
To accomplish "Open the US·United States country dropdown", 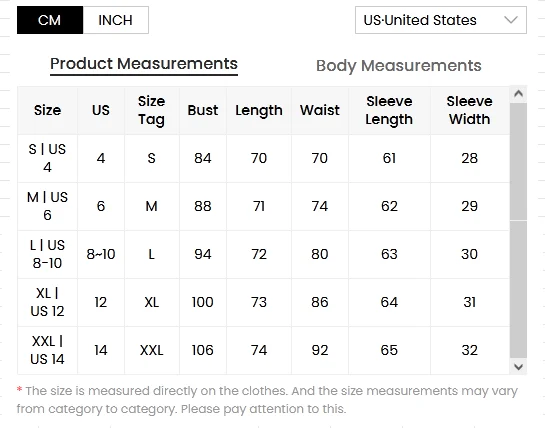I will 441,20.
